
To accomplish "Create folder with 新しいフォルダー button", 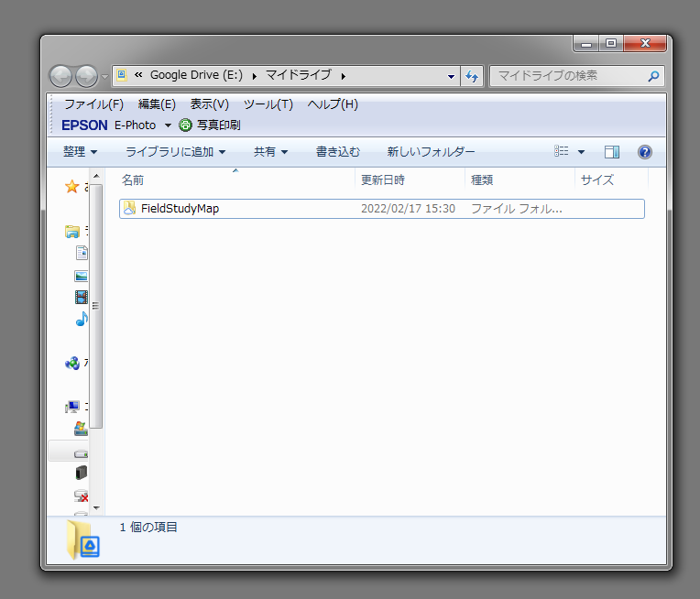I will pos(431,152).
